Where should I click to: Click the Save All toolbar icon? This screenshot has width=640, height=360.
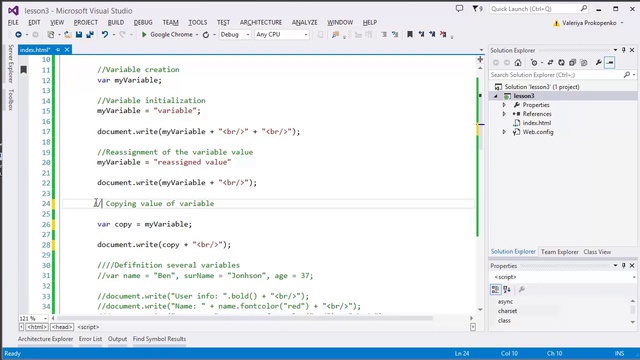pyautogui.click(x=89, y=35)
